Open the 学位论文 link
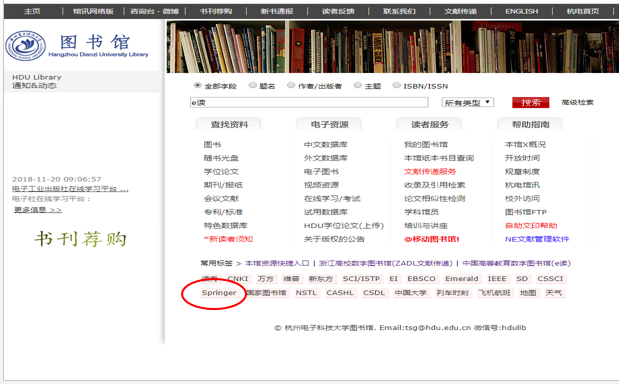 click(x=221, y=171)
